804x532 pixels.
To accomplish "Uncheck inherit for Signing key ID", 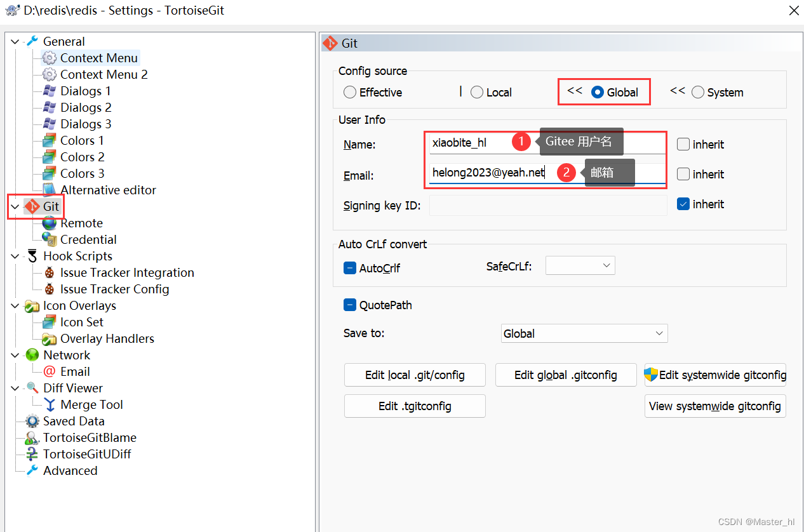I will [x=683, y=204].
